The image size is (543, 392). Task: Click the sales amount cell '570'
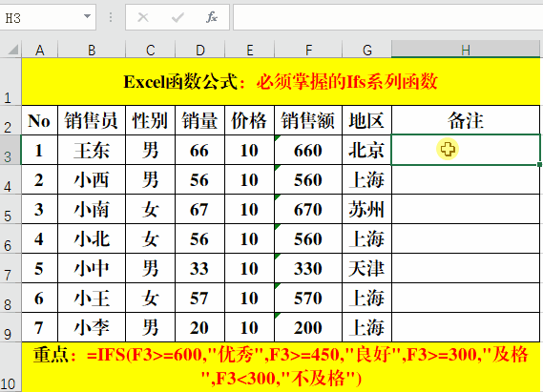[x=308, y=298]
